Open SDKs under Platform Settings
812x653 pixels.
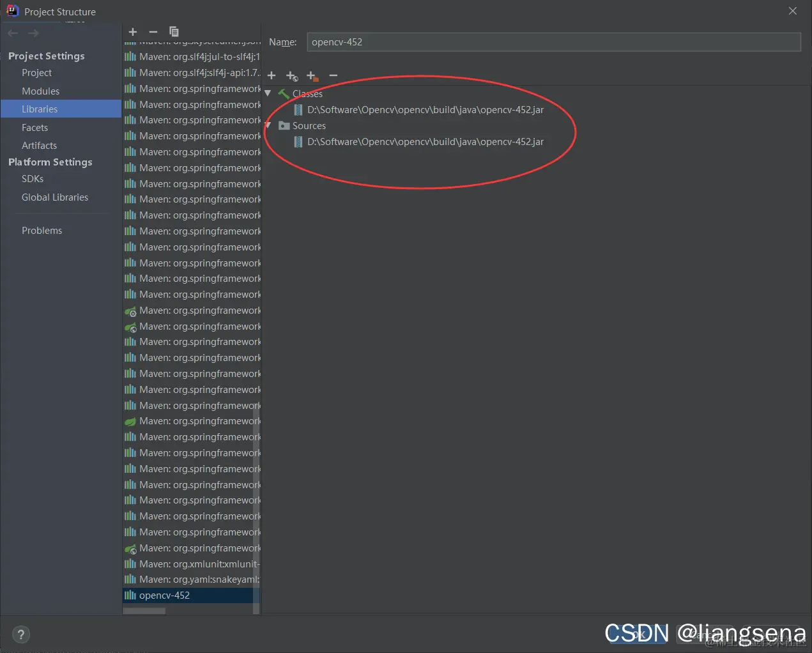(x=33, y=179)
